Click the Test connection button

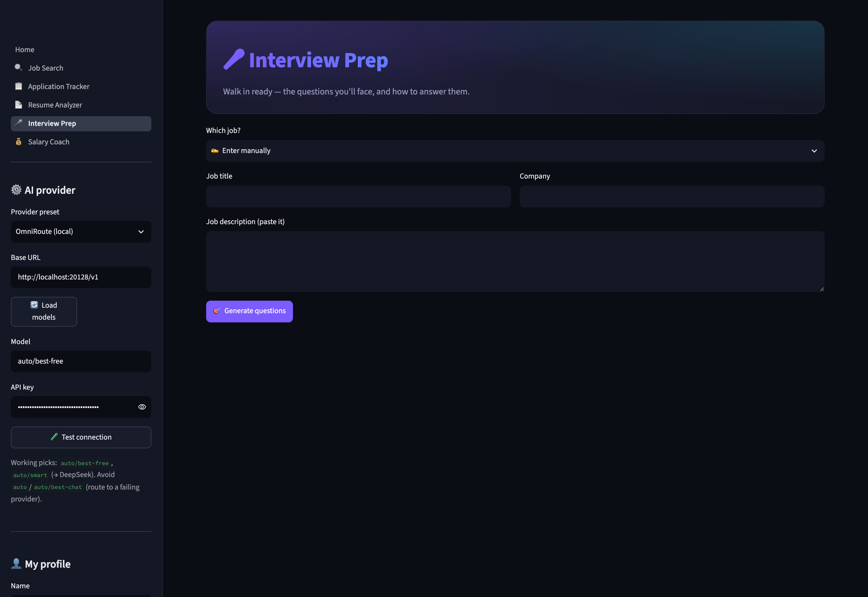tap(81, 437)
